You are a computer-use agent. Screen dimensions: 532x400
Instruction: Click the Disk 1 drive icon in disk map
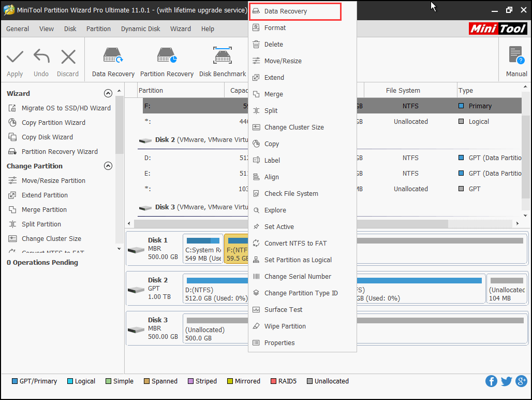click(136, 250)
